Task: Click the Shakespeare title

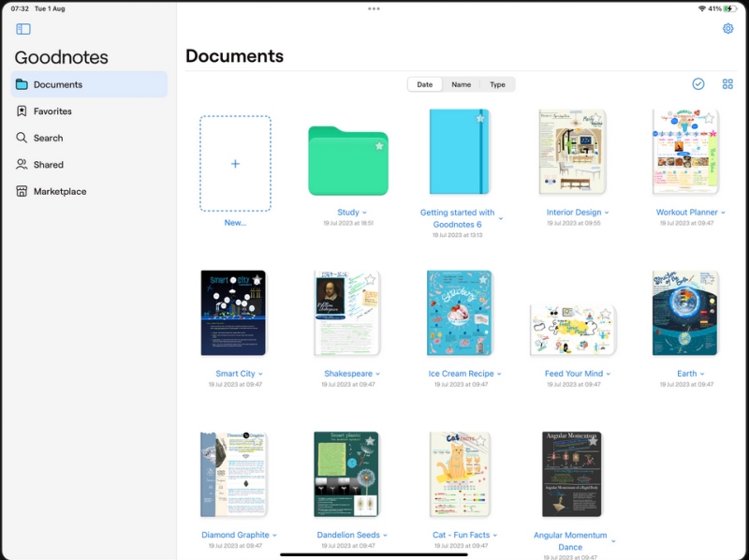Action: (348, 374)
